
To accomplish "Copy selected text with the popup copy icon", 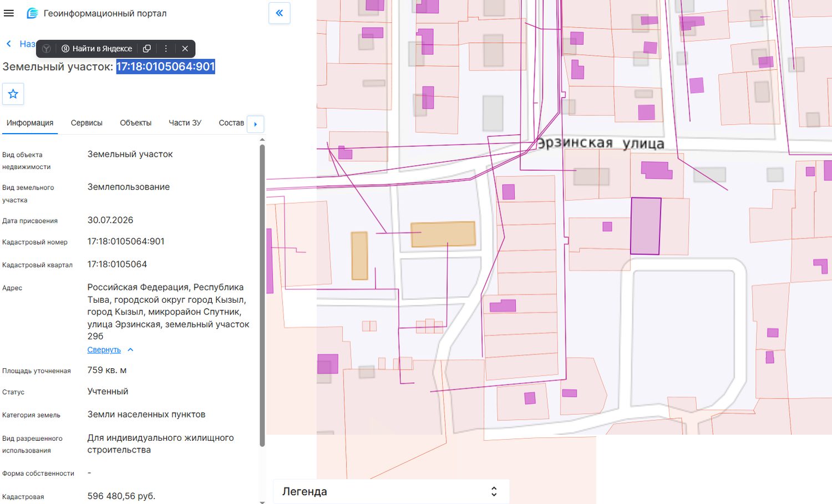I will [147, 49].
